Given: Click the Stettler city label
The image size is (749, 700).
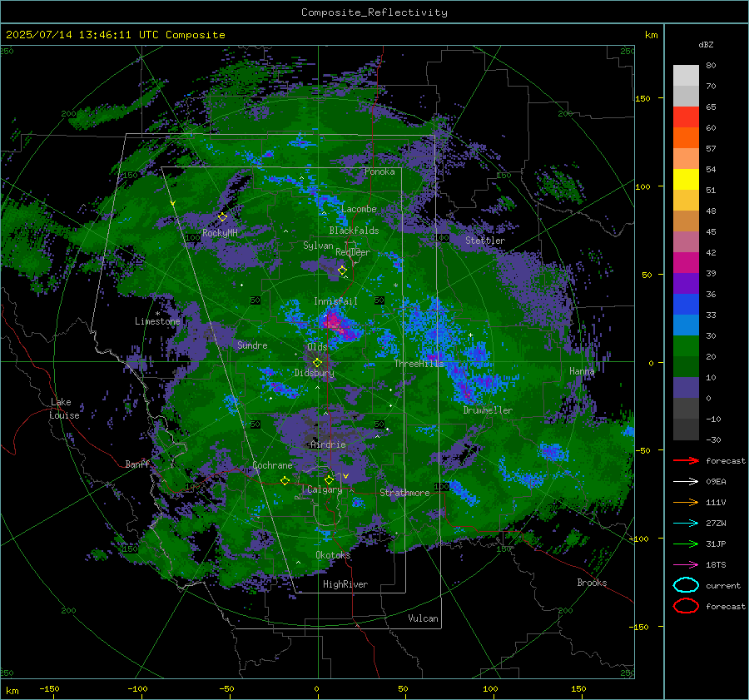Looking at the screenshot, I should (485, 241).
